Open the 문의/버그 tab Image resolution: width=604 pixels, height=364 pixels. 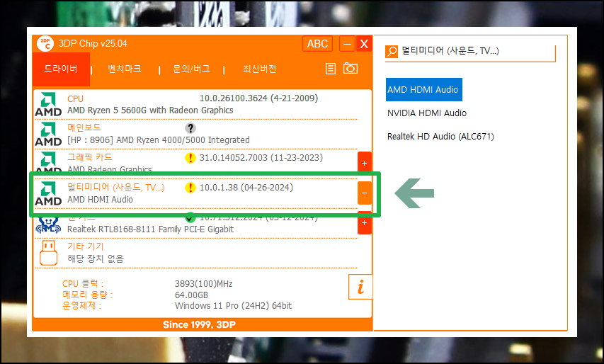[191, 69]
